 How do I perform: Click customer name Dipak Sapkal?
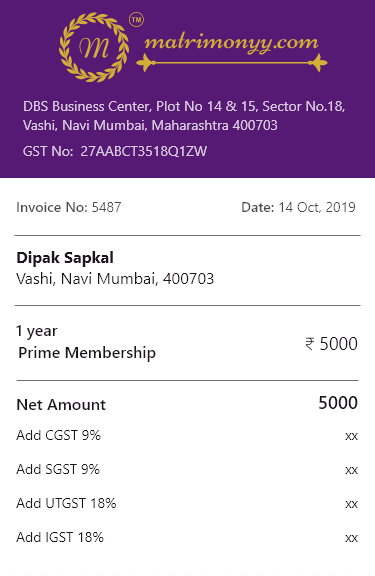coord(65,258)
